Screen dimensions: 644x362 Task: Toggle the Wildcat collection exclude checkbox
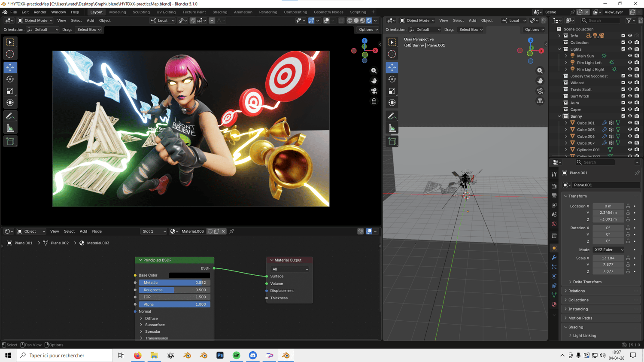coord(623,83)
